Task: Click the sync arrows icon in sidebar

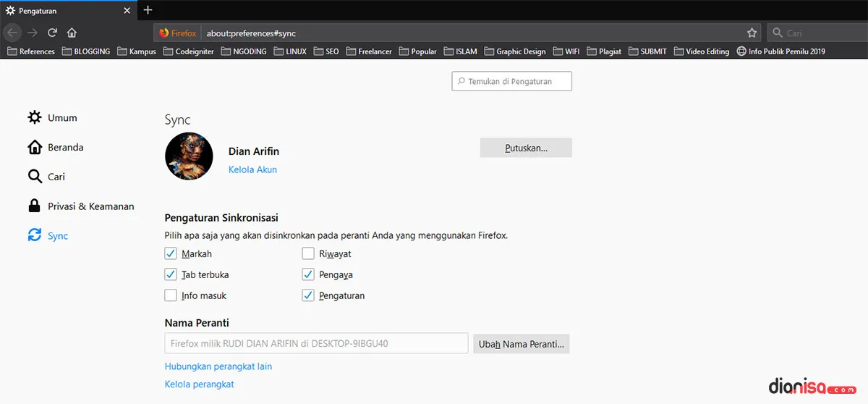Action: [x=35, y=236]
